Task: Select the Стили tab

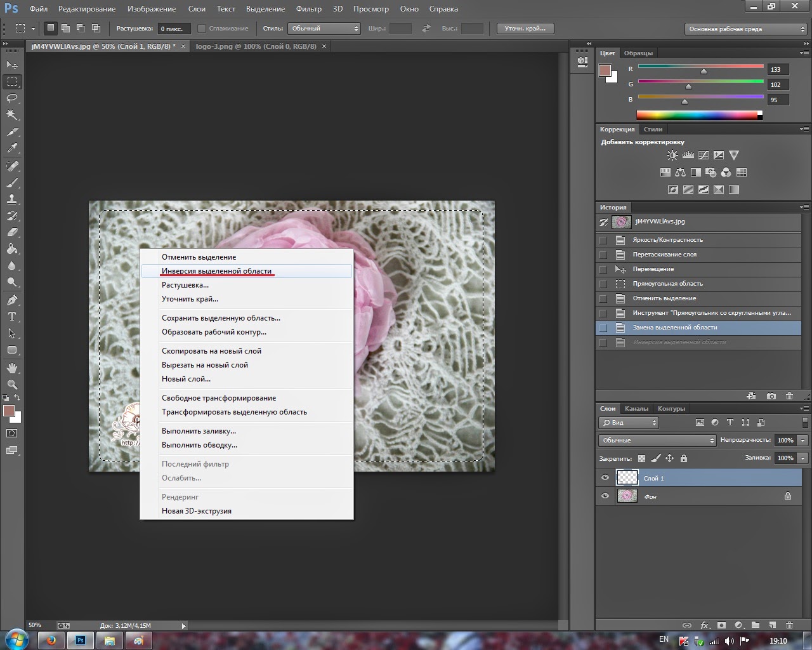Action: pos(653,129)
